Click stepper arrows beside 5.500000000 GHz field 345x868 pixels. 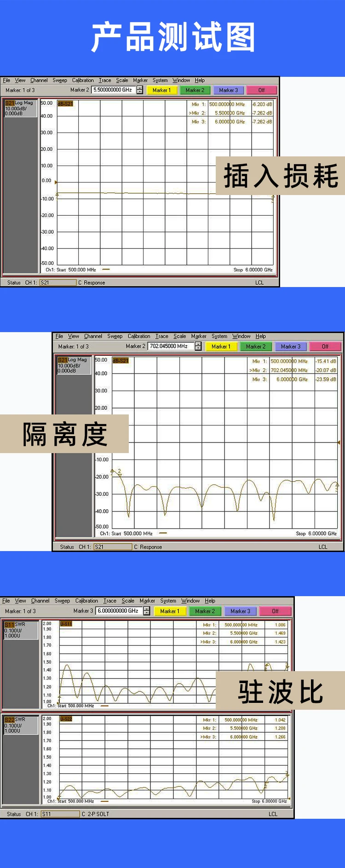[140, 90]
